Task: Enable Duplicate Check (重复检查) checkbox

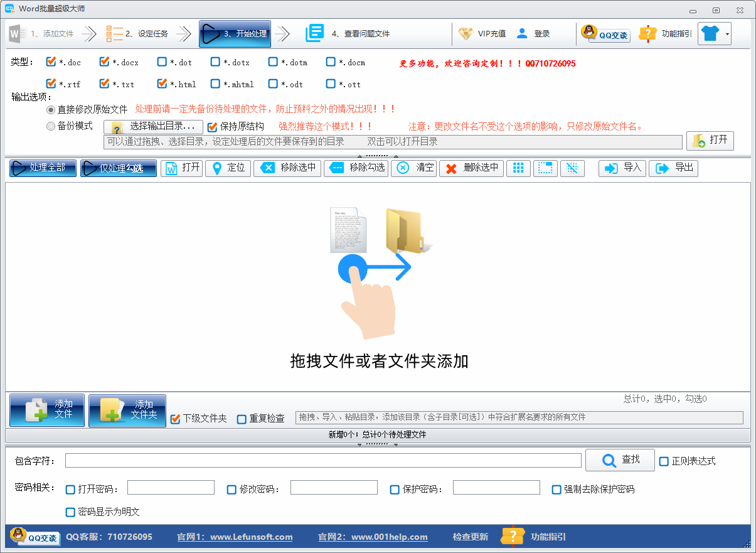Action: [242, 419]
